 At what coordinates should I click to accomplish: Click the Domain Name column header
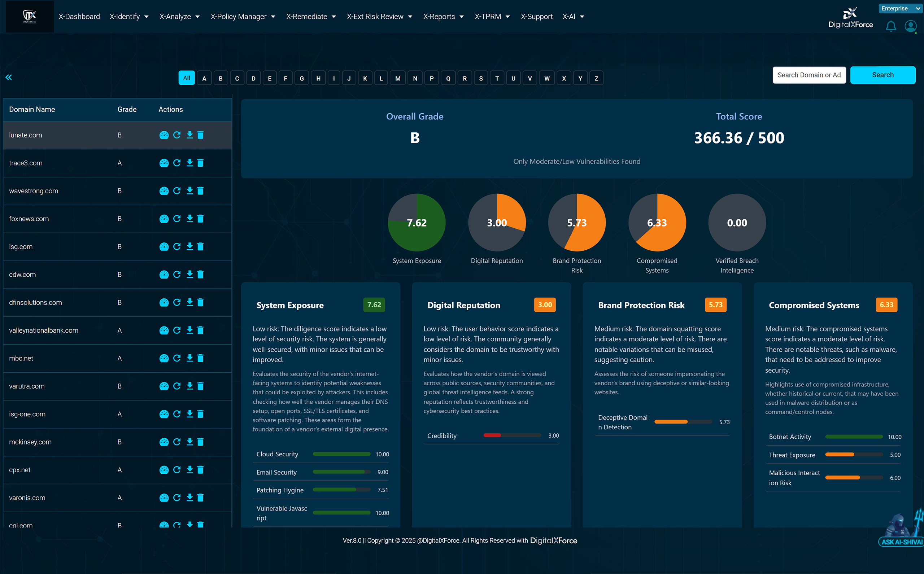(32, 109)
